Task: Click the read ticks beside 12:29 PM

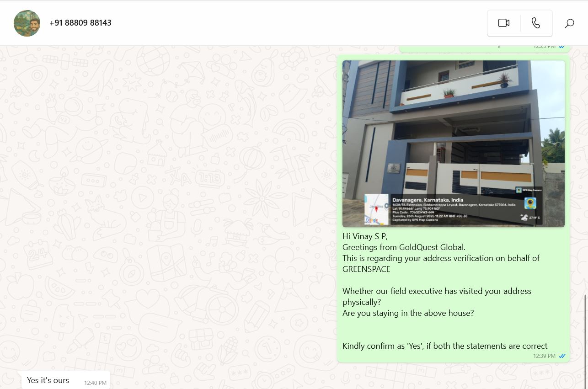Action: [561, 46]
